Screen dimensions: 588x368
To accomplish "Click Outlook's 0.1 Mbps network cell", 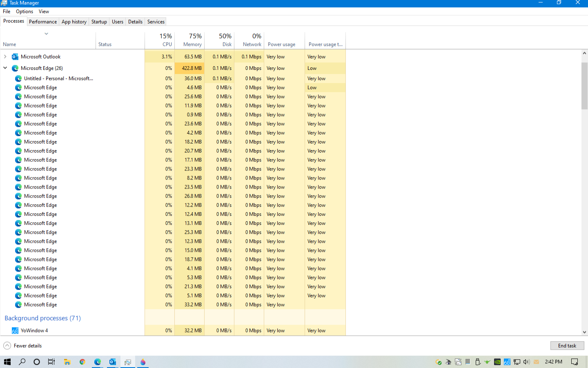I will point(249,57).
